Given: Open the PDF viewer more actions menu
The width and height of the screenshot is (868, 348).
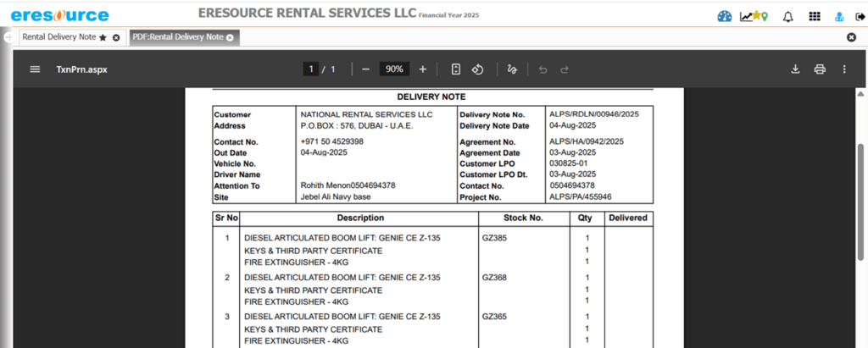Looking at the screenshot, I should click(844, 69).
